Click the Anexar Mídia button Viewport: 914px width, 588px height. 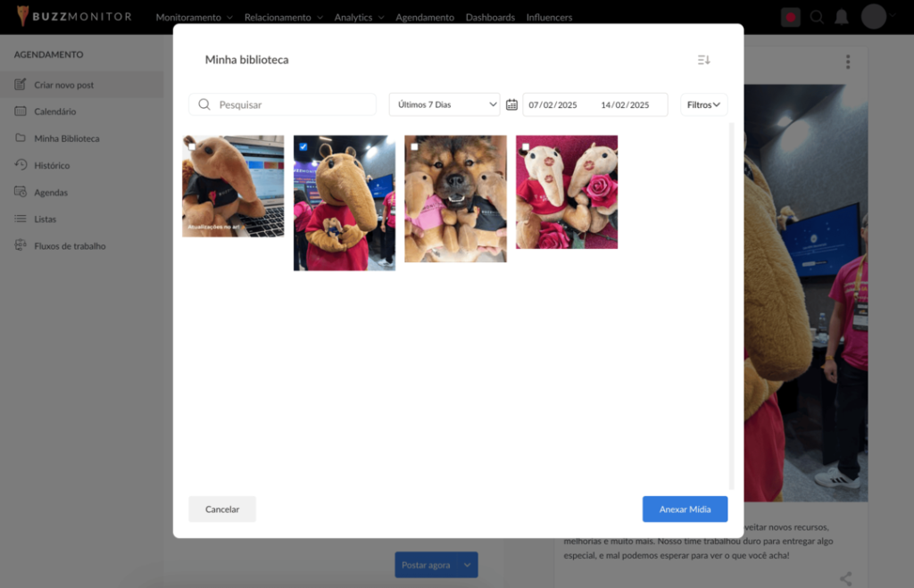[685, 509]
